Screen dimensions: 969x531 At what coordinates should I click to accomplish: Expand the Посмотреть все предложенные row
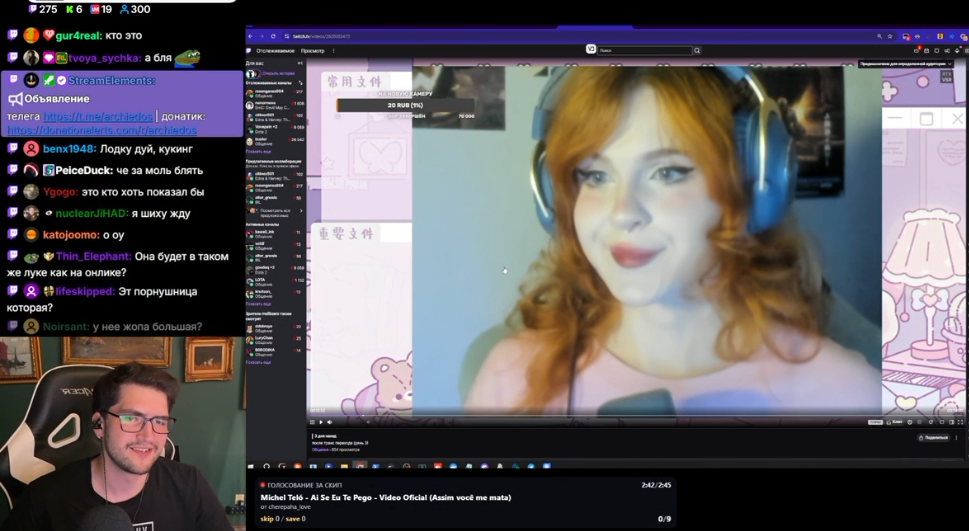(275, 211)
